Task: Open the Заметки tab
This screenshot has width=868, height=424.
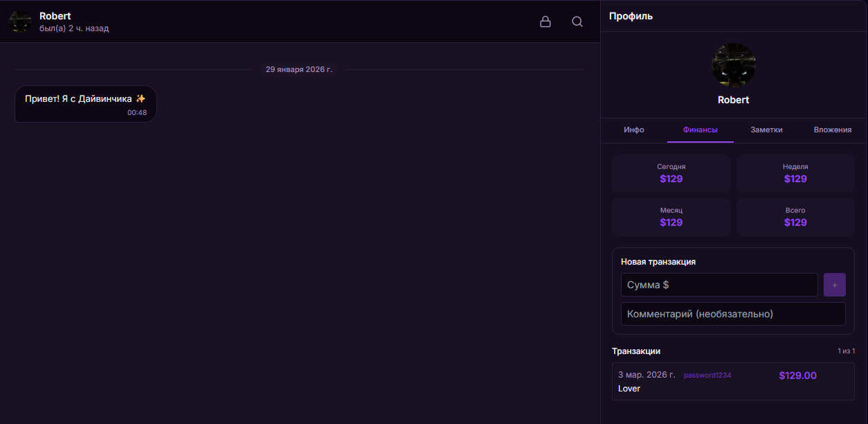Action: click(x=766, y=130)
